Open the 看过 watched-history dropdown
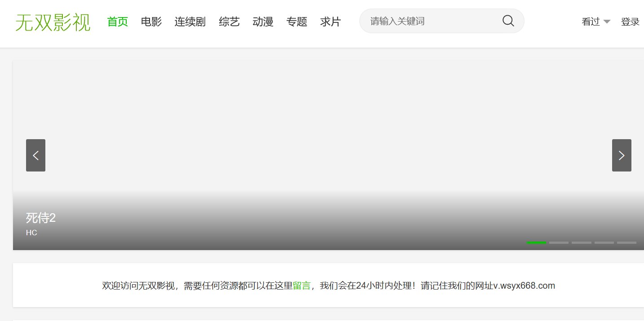644x321 pixels. (x=591, y=22)
